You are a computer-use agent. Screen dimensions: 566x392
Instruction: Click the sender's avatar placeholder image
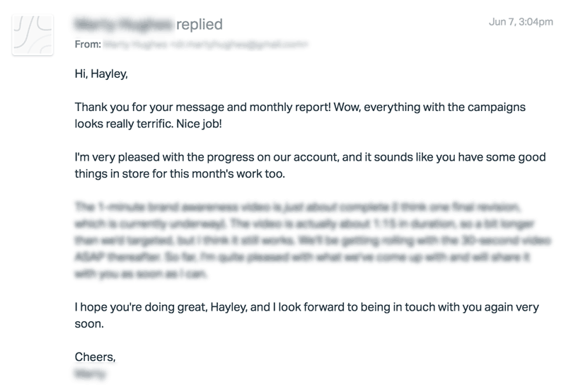[x=33, y=35]
